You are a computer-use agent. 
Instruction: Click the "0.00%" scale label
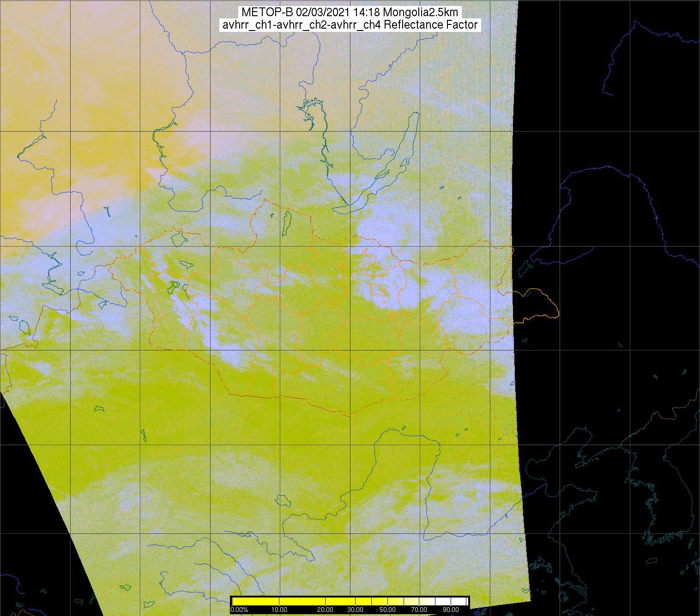(239, 610)
